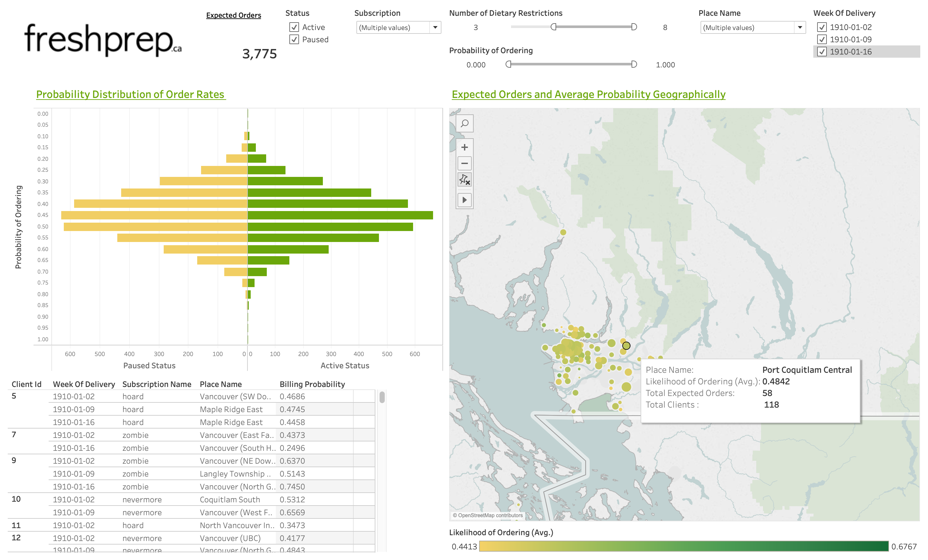Select Client Id 5 row label
This screenshot has width=928, height=560.
[x=14, y=396]
